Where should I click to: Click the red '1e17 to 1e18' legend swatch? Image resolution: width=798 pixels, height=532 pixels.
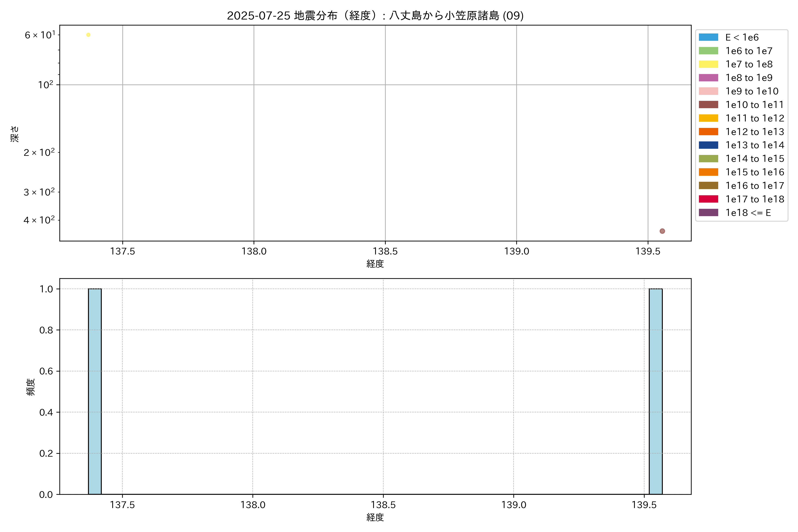point(708,199)
